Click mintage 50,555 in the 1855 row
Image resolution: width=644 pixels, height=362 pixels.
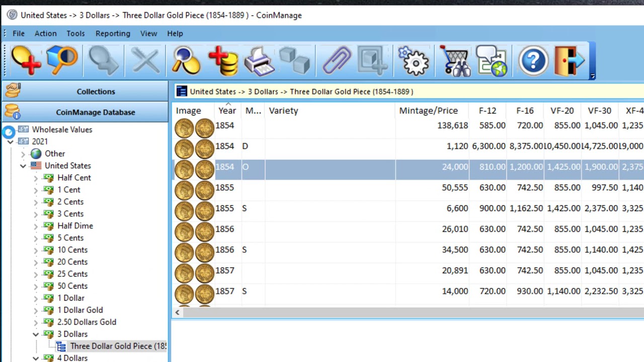(x=455, y=188)
